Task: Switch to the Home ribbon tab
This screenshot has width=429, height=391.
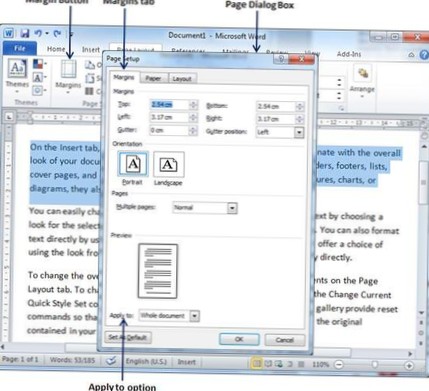Action: tap(56, 49)
